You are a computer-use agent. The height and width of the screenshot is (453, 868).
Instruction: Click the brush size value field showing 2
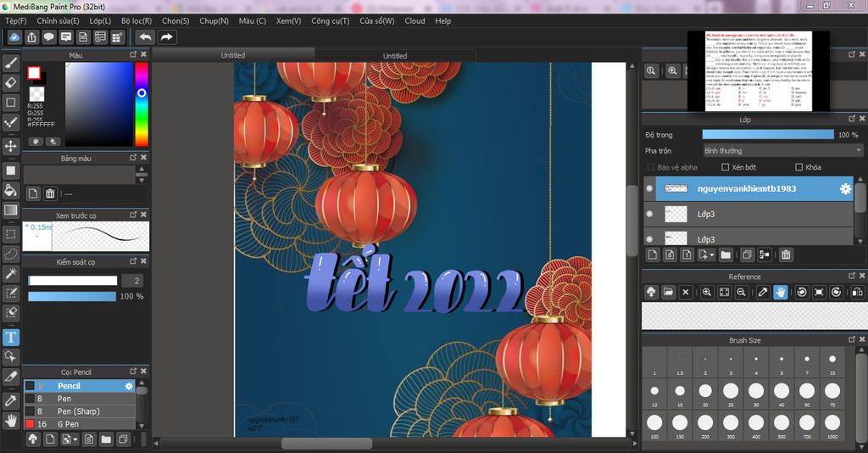point(133,281)
